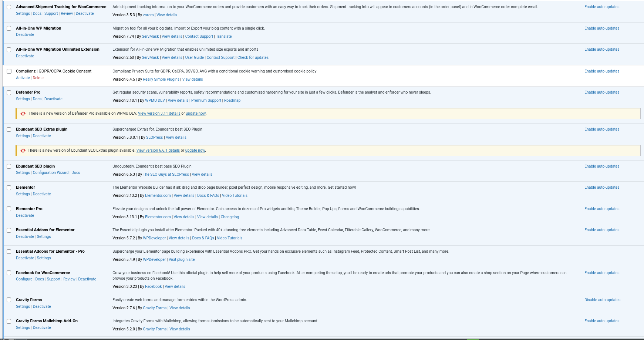Viewport: 644px width, 340px height.
Task: Configure Facebook for WooCommerce plugin
Action: tap(24, 279)
